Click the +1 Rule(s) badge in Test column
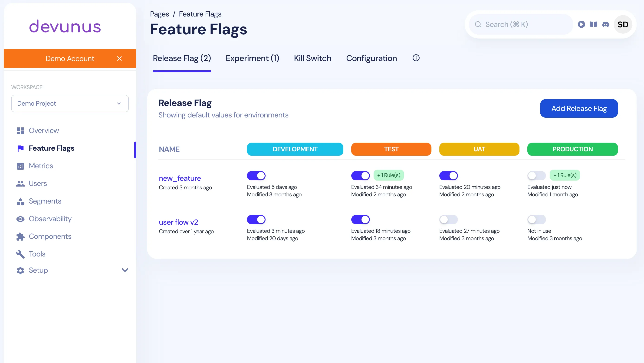 [x=389, y=175]
